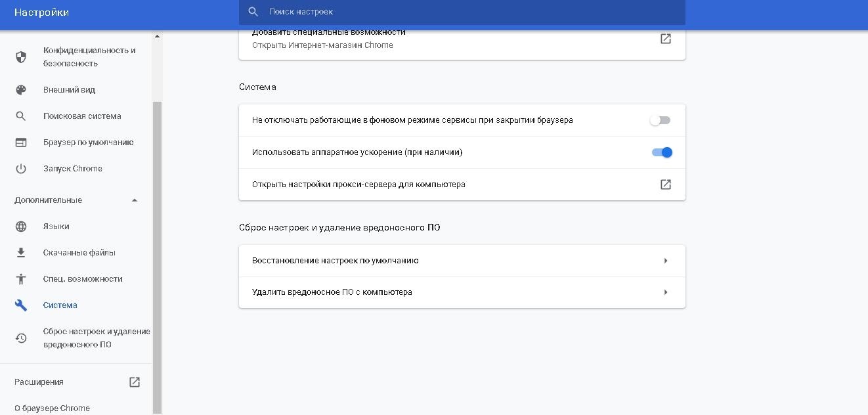
Task: Click the shield icon for Конфиденциальность и безопасность
Action: point(21,57)
